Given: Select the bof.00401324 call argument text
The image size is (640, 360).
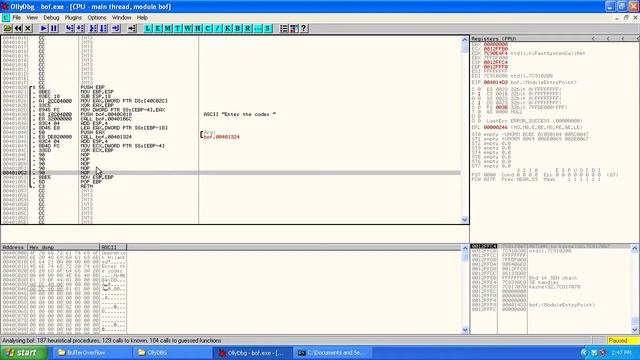Looking at the screenshot, I should pyautogui.click(x=222, y=137).
